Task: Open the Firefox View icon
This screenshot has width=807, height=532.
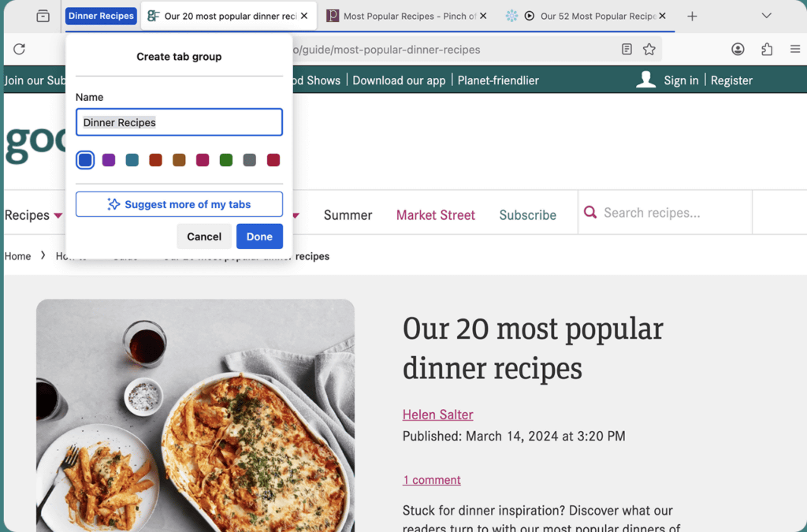Action: pos(43,16)
